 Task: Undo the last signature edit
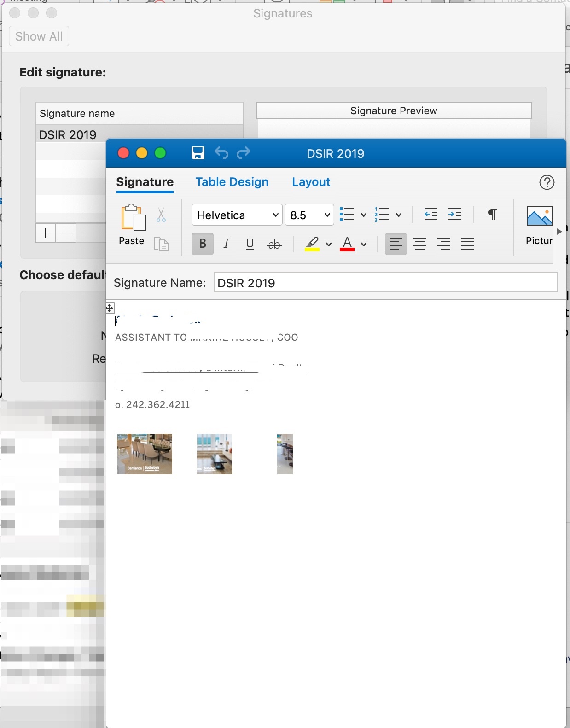221,153
